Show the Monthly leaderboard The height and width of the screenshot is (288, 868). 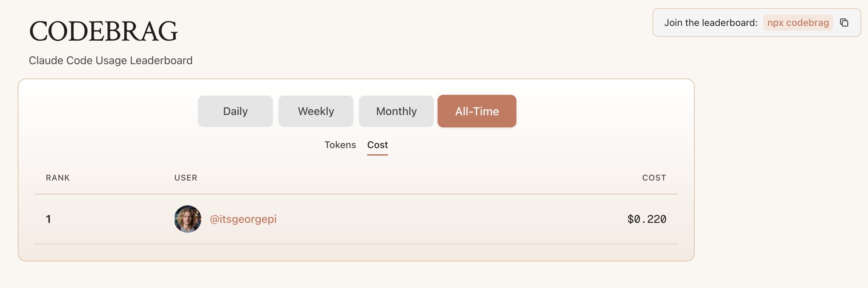(x=396, y=111)
